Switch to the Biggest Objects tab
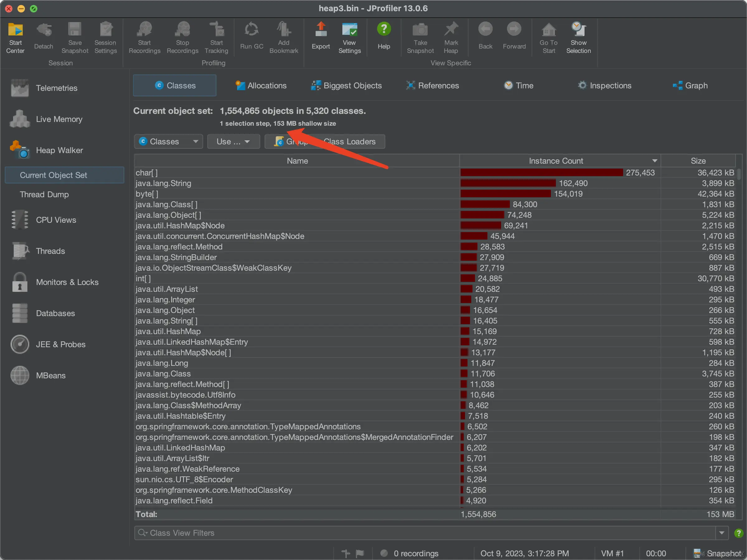 [346, 86]
